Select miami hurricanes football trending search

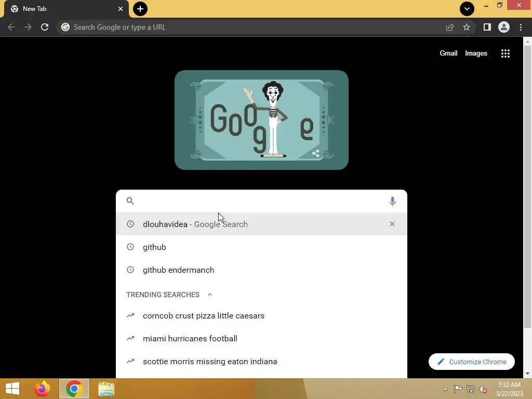[262, 339]
